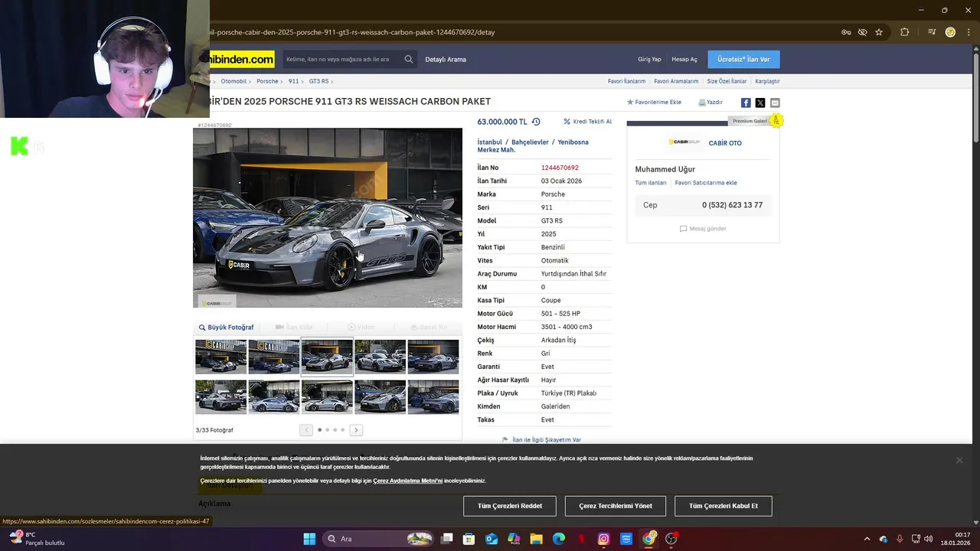Click Favorilerime Ekle link
This screenshot has width=980, height=551.
pyautogui.click(x=654, y=103)
